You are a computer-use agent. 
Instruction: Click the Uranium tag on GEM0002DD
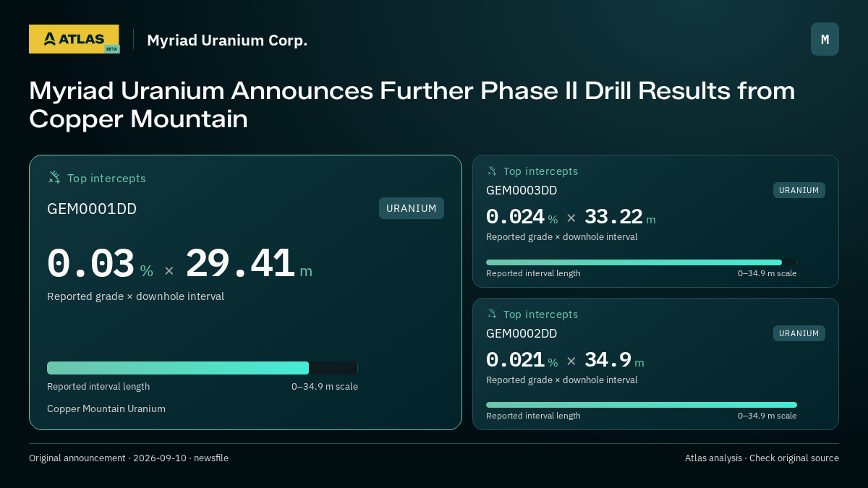(799, 333)
